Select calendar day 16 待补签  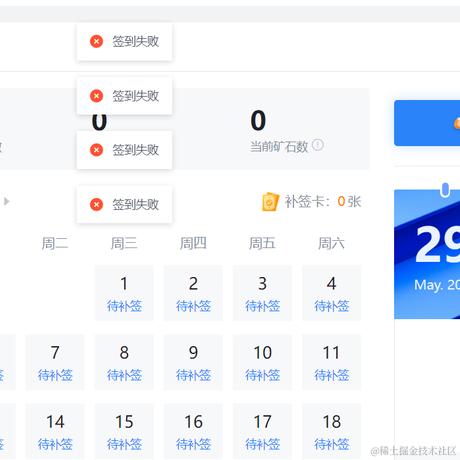193,431
